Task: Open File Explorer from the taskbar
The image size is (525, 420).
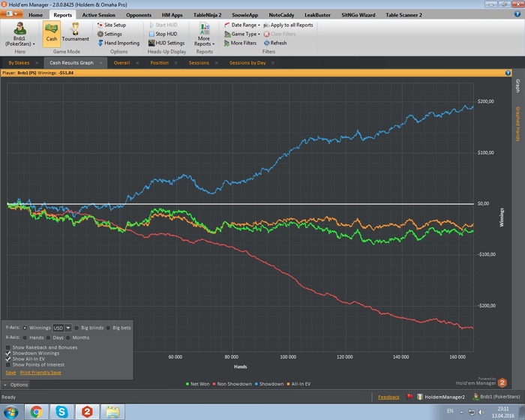Action: [112, 412]
